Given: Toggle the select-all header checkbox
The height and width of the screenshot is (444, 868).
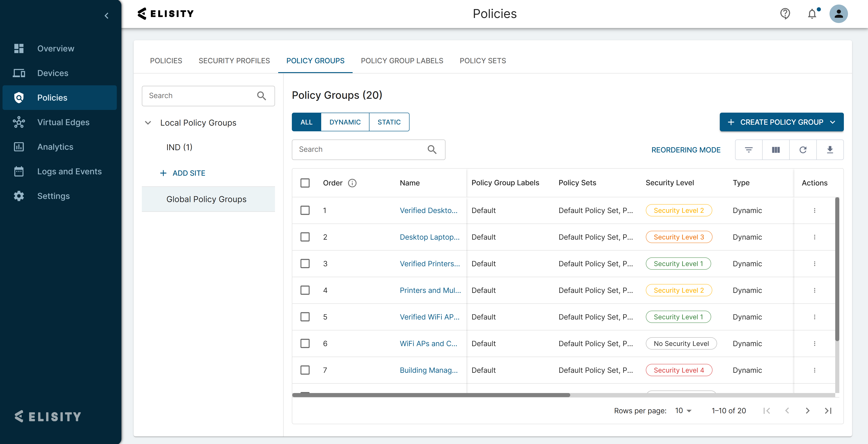Looking at the screenshot, I should click(x=305, y=183).
